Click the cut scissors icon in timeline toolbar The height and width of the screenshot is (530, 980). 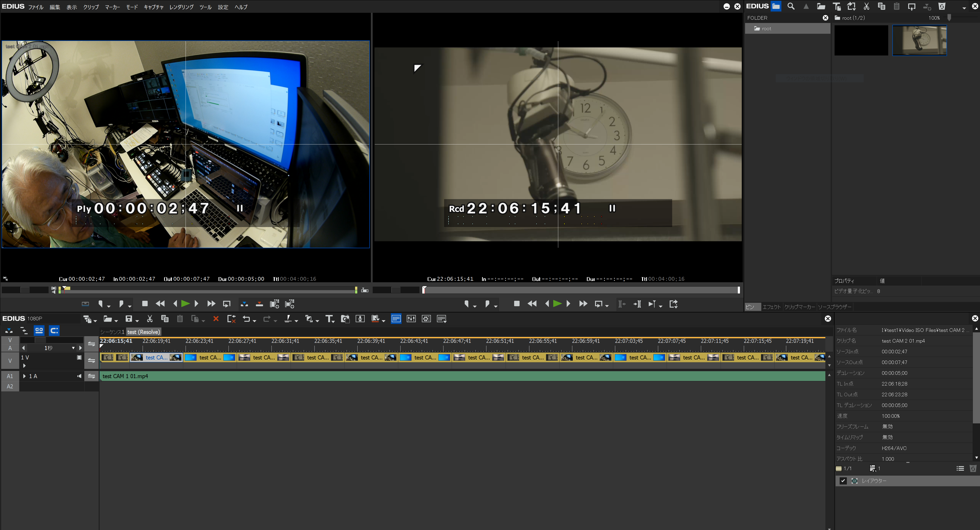click(x=150, y=319)
